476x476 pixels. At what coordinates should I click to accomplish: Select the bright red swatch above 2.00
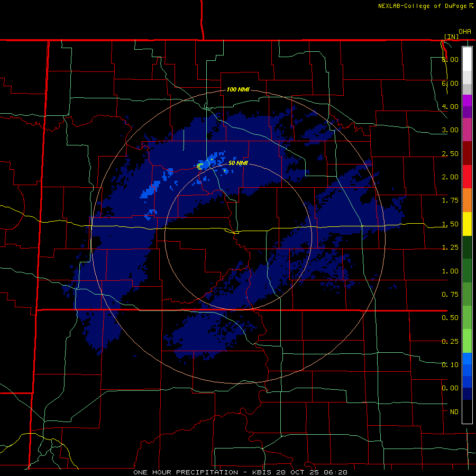point(467,177)
